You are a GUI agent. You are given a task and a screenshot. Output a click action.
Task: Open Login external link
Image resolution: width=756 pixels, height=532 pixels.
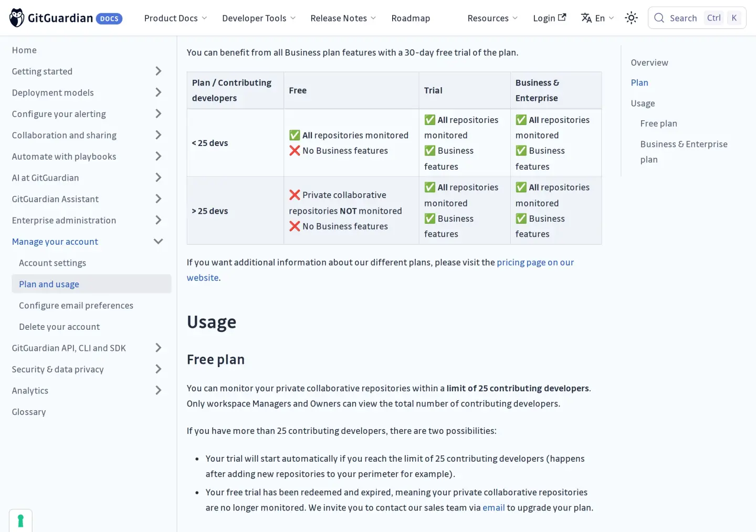(x=550, y=18)
